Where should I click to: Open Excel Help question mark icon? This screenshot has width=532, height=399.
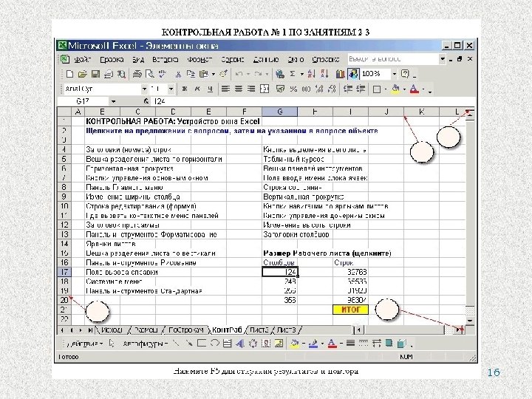coord(405,74)
